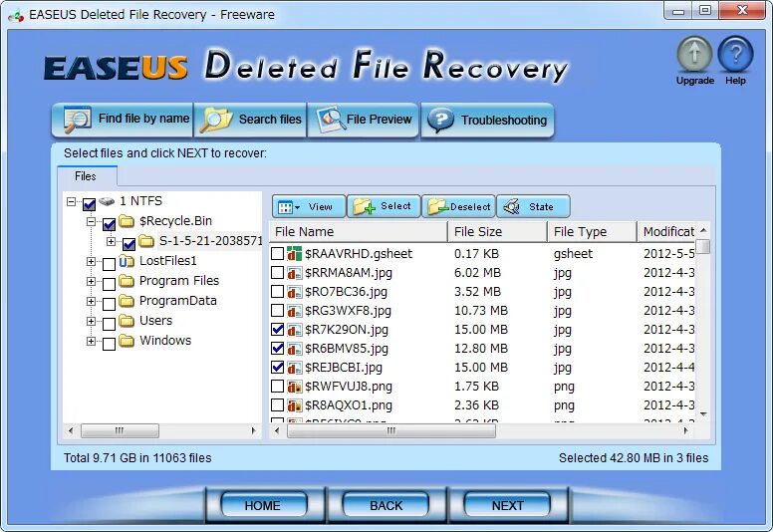This screenshot has width=773, height=532.
Task: Click the 1 NTFS drive icon
Action: (x=107, y=201)
